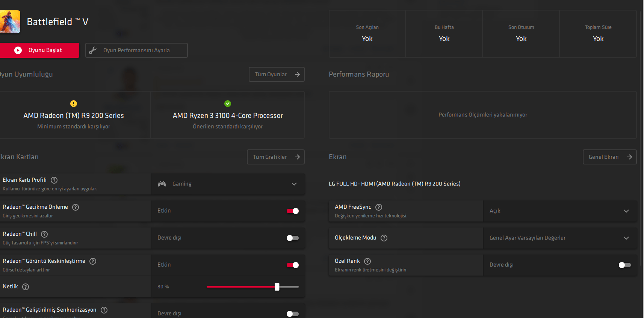Click the 'Performans Raporu' heading
Image resolution: width=644 pixels, height=318 pixels.
(359, 74)
